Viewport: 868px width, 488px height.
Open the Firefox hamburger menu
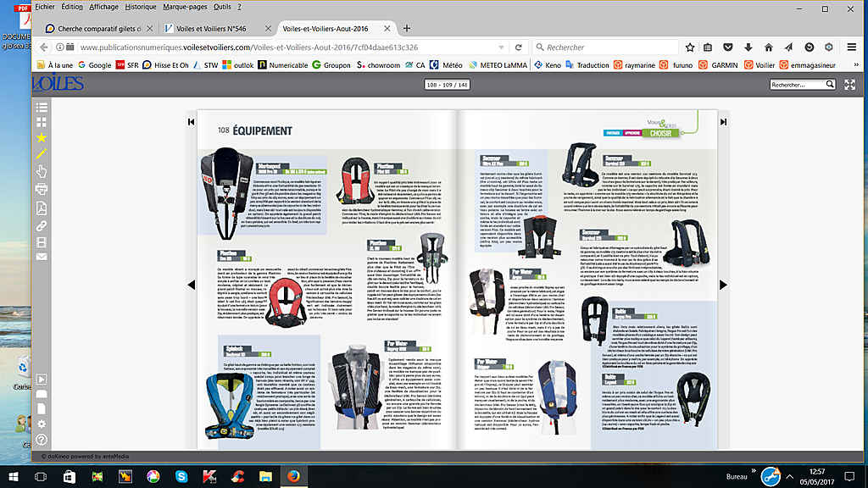point(851,47)
